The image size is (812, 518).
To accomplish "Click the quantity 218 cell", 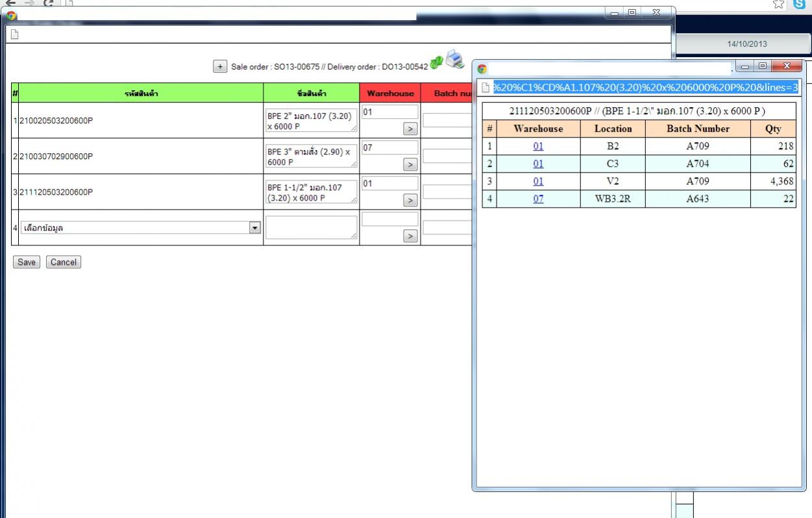I will 773,146.
